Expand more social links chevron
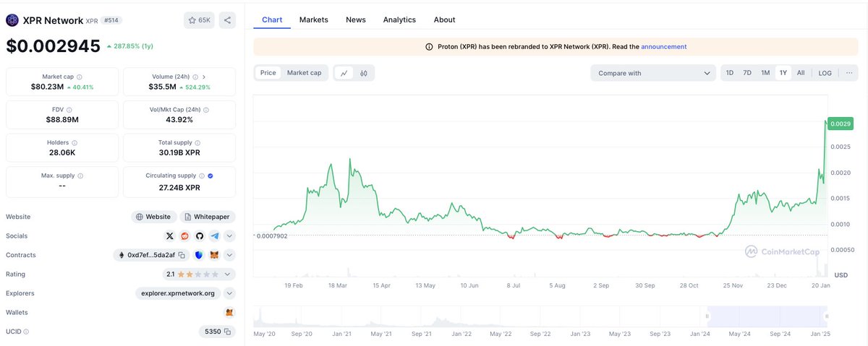 click(x=230, y=236)
